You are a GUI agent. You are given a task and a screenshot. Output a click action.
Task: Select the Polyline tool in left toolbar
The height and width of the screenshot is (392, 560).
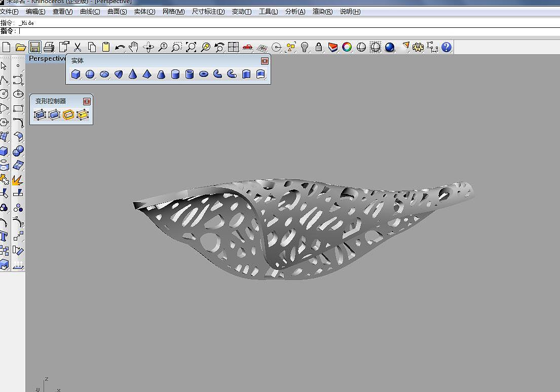click(4, 80)
